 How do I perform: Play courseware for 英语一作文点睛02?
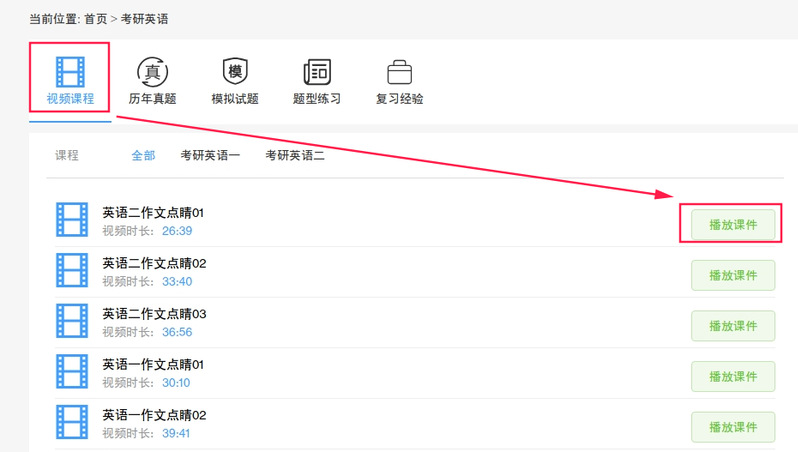pos(732,427)
